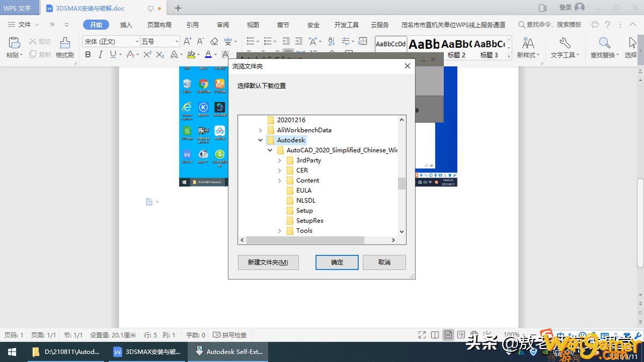Open the Paste options arrow
This screenshot has width=644, height=362.
pos(21,55)
